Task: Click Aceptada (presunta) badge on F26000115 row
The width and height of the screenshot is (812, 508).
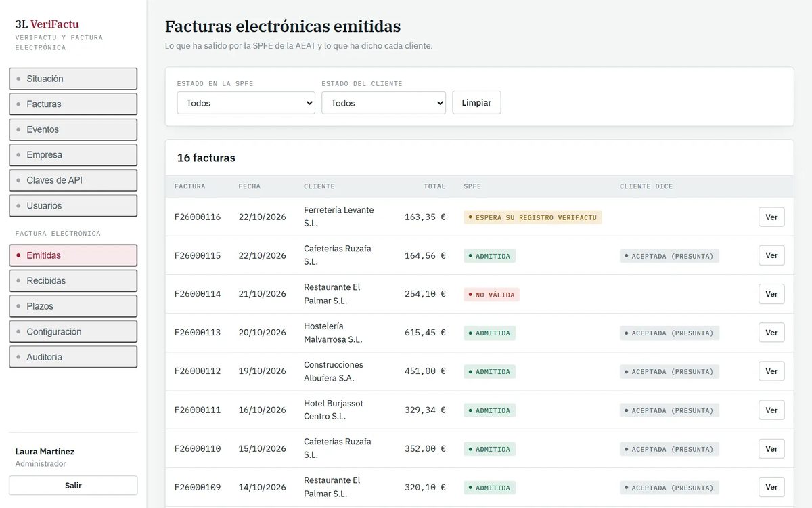Action: pos(669,256)
